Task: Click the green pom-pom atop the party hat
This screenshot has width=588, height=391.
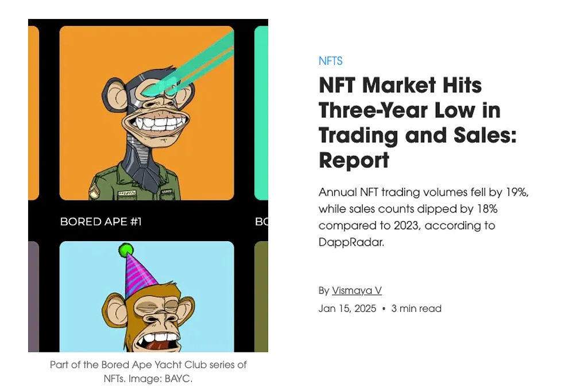Action: pyautogui.click(x=126, y=250)
